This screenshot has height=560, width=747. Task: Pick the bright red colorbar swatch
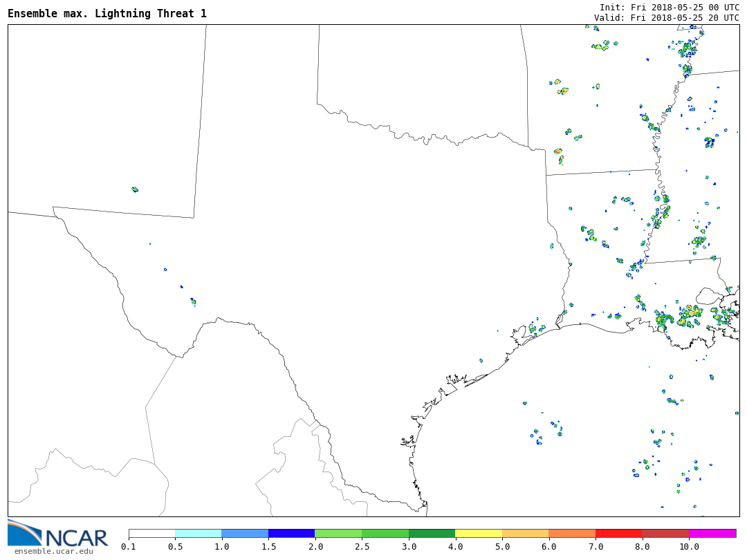[619, 534]
